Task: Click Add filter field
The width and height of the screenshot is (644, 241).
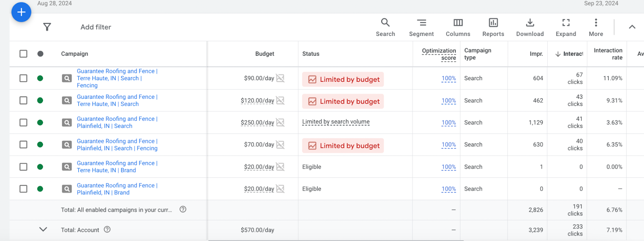Action: pos(96,27)
